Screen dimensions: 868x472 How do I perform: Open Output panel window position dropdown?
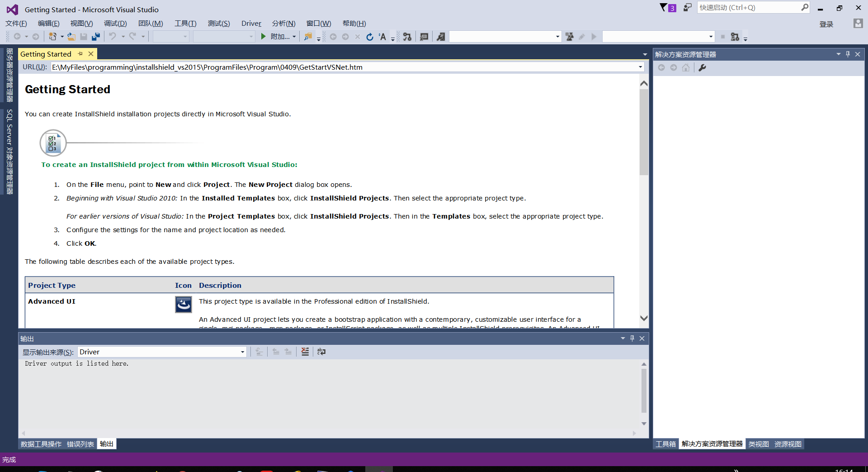[623, 339]
